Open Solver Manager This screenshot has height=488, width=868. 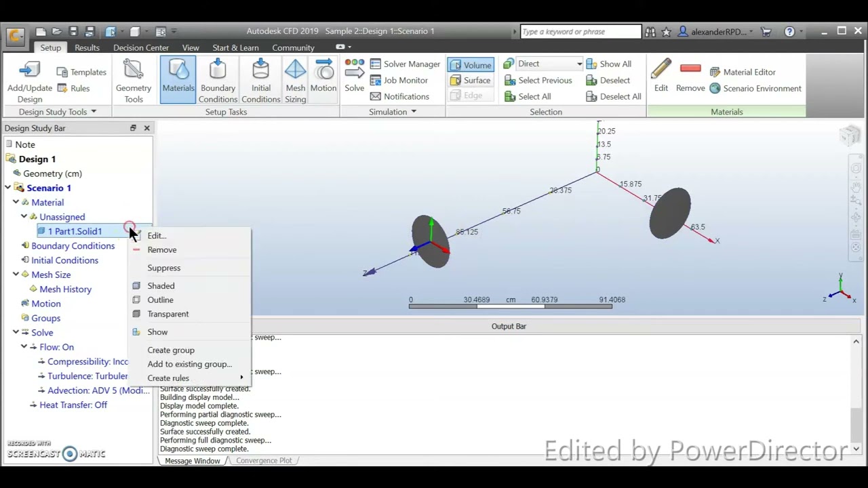(x=405, y=64)
